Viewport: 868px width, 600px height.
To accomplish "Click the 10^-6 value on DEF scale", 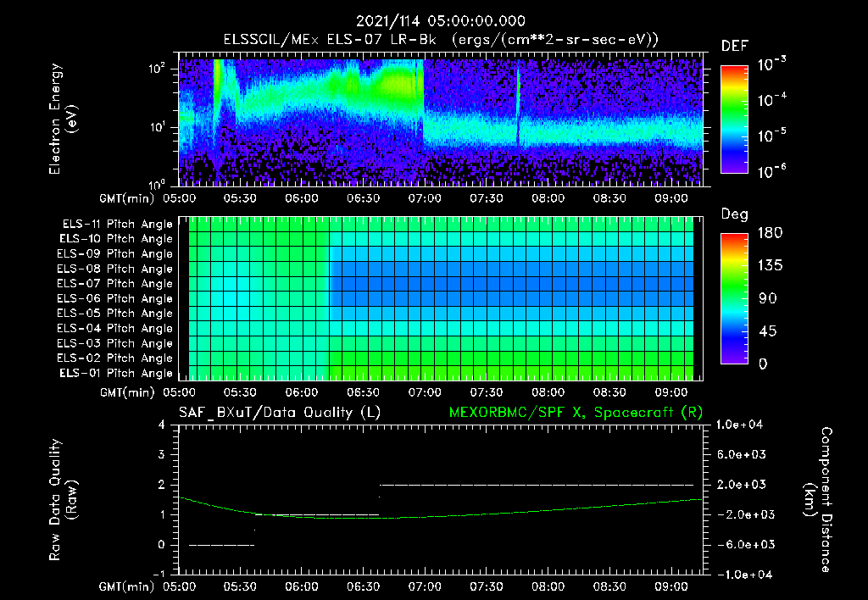I will tap(772, 171).
